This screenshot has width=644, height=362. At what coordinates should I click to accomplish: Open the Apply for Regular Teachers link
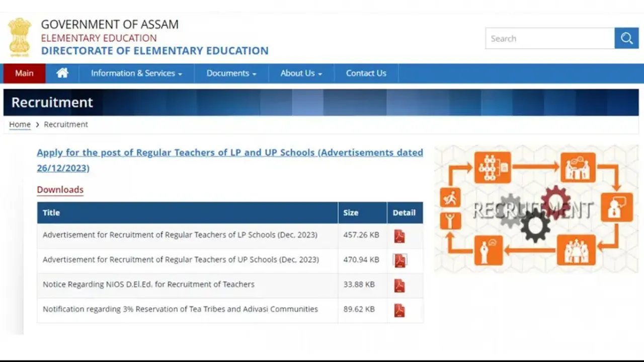[x=229, y=153]
